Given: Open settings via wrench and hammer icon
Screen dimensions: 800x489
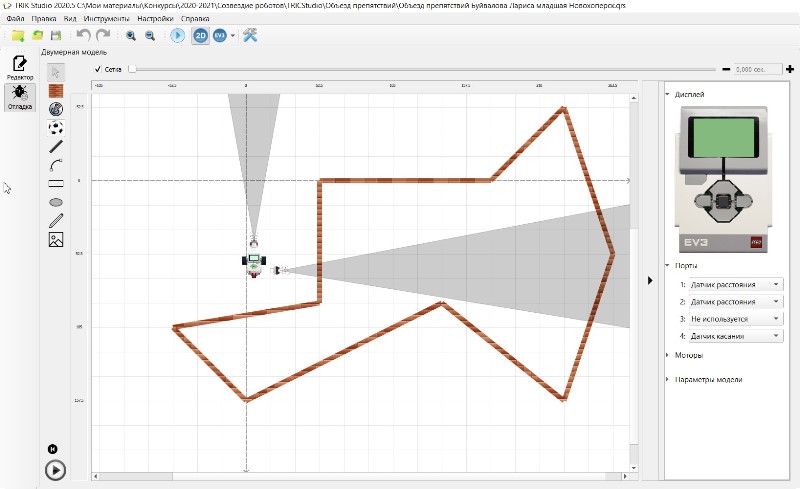Looking at the screenshot, I should click(251, 35).
